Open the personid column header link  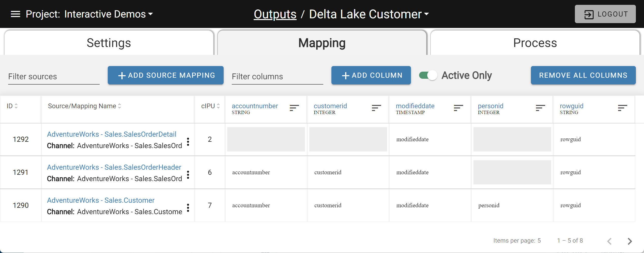click(x=490, y=106)
